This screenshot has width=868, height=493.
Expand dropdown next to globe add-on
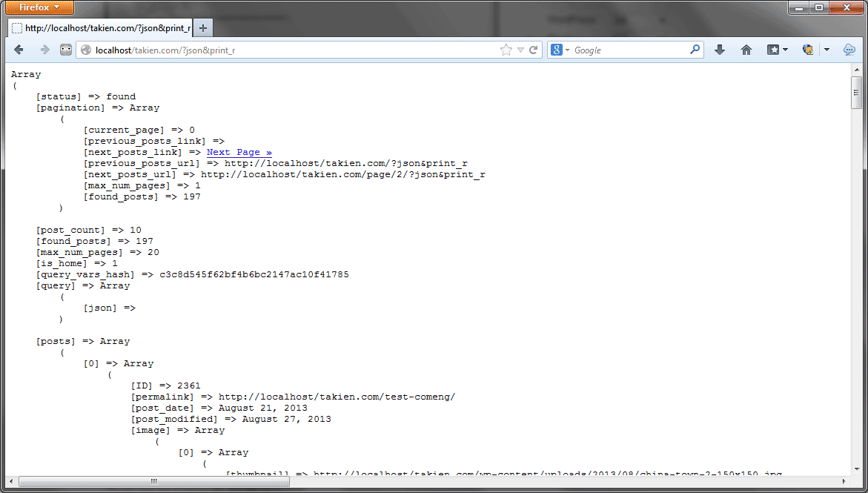click(x=826, y=50)
